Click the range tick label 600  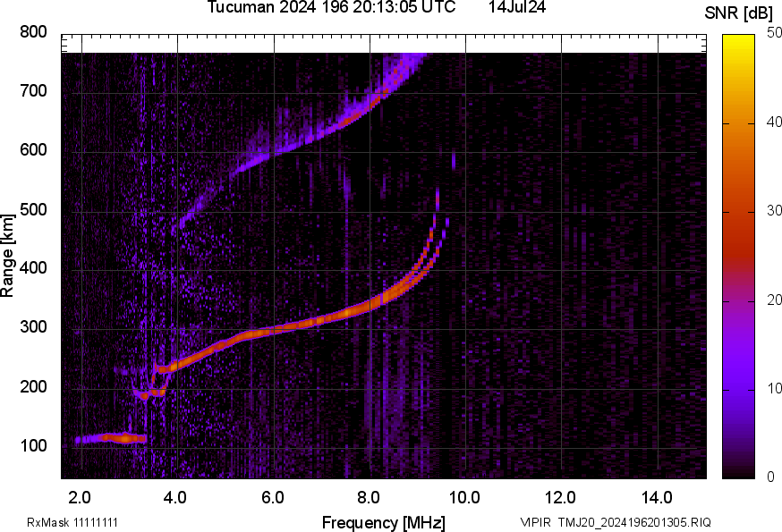[x=33, y=150]
